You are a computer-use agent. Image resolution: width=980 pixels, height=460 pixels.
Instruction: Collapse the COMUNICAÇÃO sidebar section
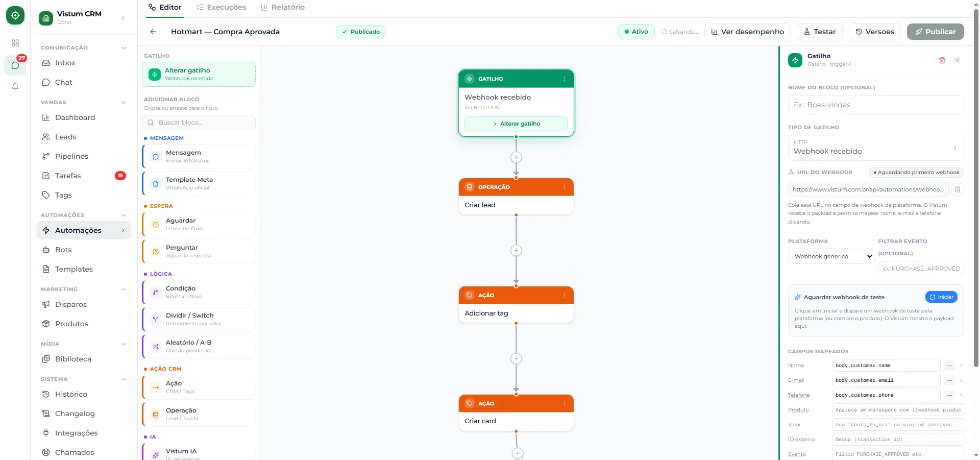[x=124, y=48]
